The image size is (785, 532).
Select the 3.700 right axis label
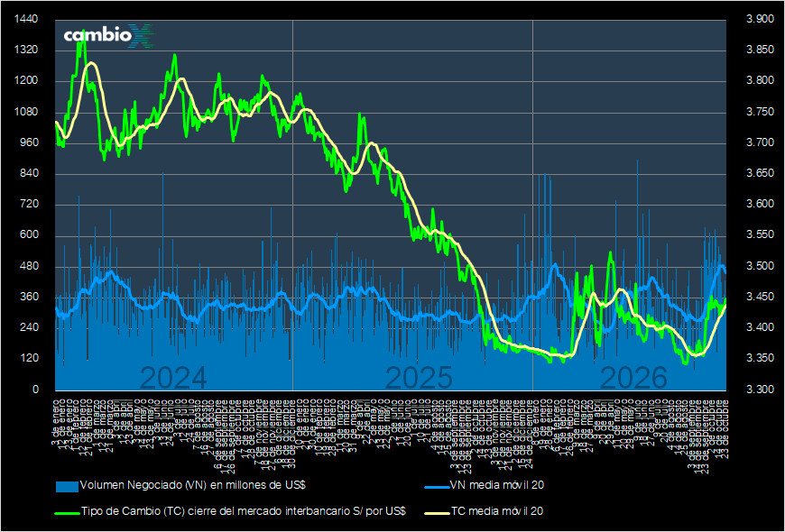(760, 143)
